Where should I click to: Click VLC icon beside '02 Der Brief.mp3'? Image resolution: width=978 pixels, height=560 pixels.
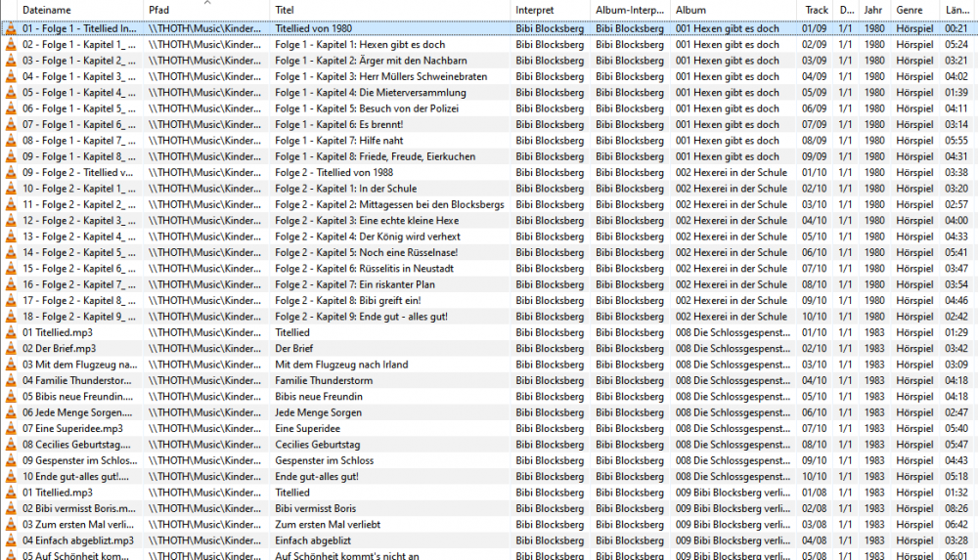click(11, 349)
